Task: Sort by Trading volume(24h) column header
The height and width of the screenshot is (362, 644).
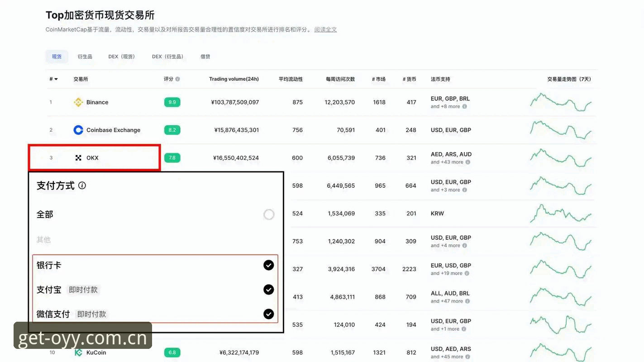Action: [234, 79]
